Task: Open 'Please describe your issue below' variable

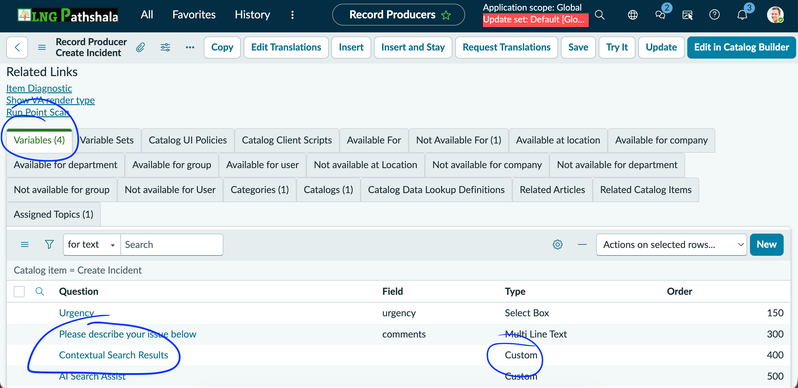Action: (128, 334)
